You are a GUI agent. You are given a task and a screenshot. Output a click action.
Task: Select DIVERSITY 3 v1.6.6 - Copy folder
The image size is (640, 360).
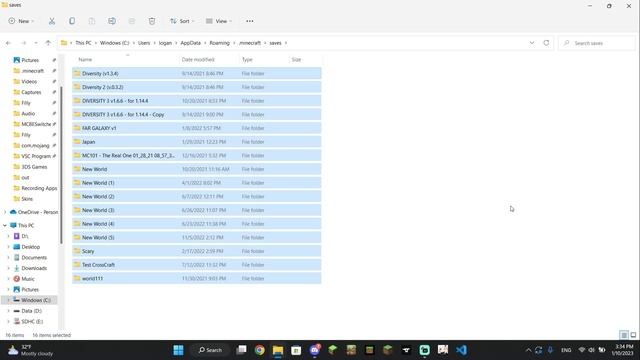[x=197, y=115]
